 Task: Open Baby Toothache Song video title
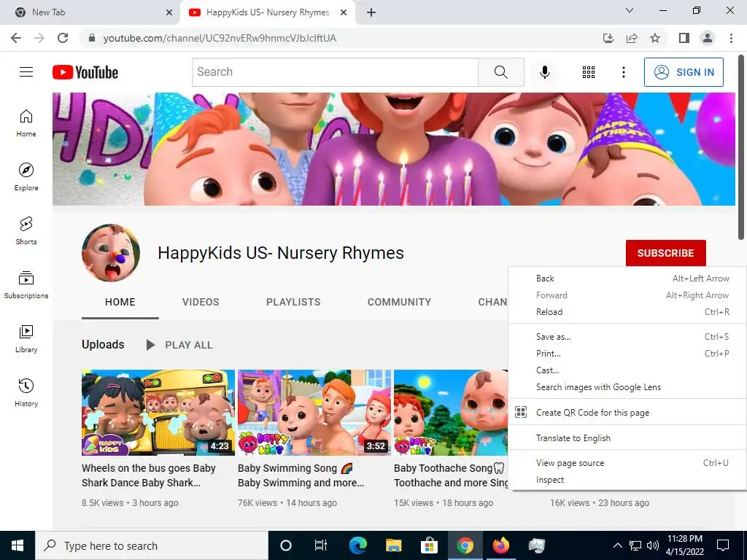[451, 475]
